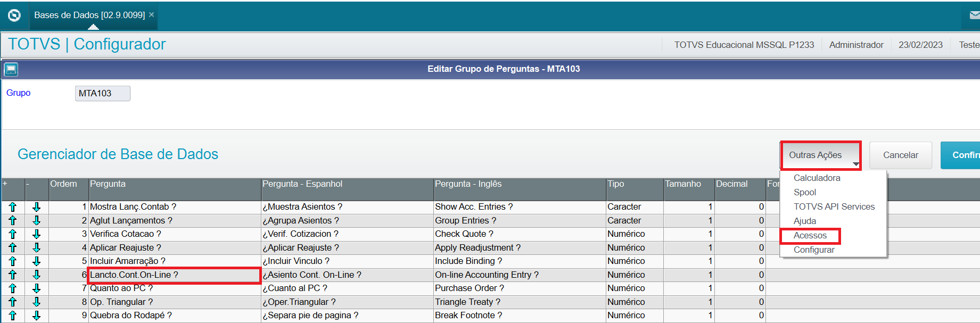
Task: Click the Purchase Order ? cell
Action: [x=520, y=288]
